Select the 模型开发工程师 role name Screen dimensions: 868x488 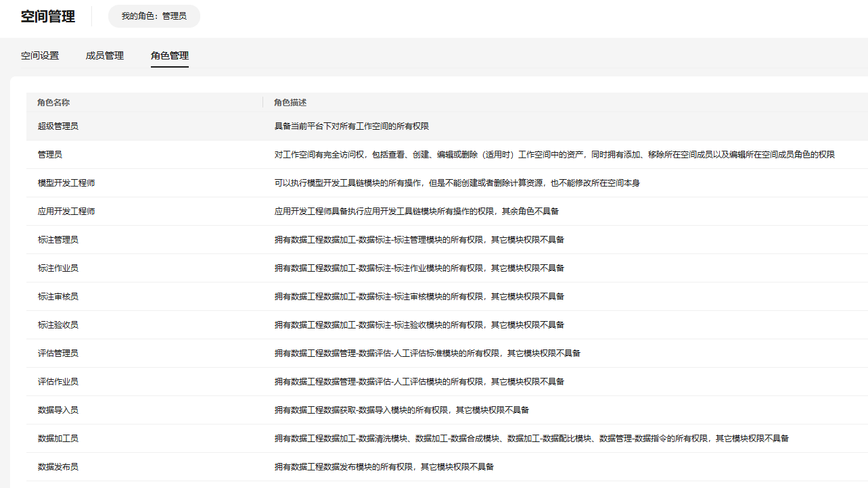coord(66,183)
